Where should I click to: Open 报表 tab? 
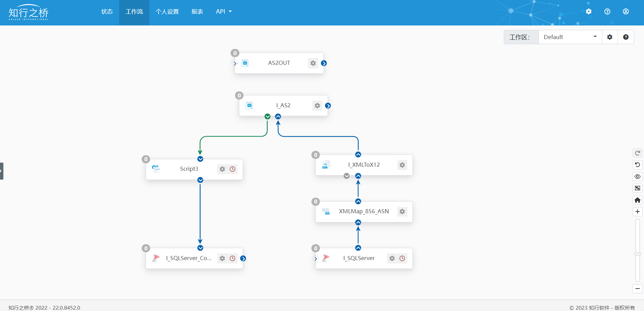[x=197, y=12]
